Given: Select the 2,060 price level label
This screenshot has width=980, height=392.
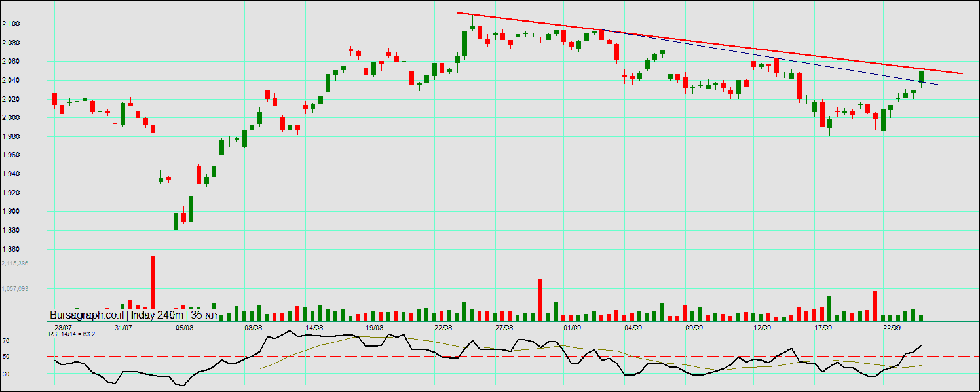Looking at the screenshot, I should [x=10, y=62].
